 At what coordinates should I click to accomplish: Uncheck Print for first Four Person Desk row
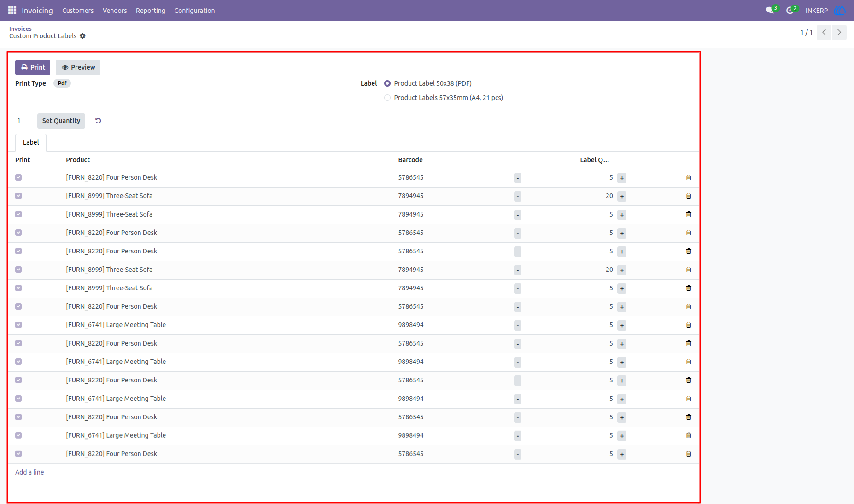(x=18, y=177)
